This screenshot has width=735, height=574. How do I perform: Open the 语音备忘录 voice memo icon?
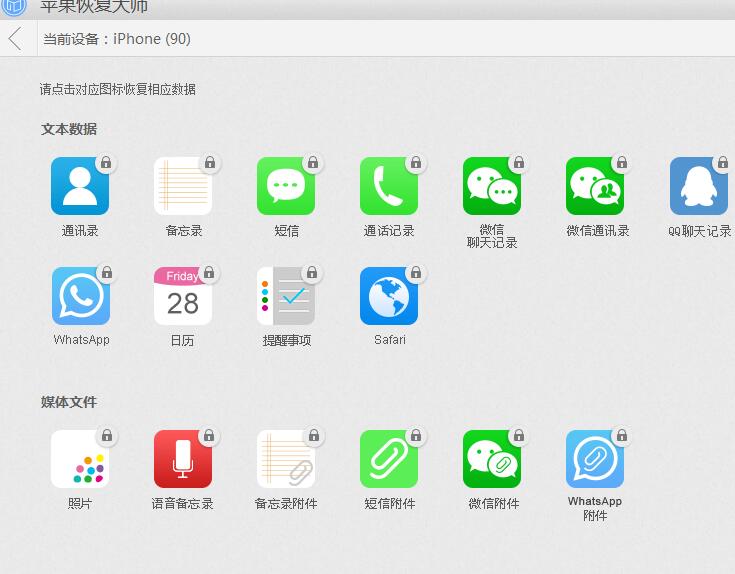[183, 459]
